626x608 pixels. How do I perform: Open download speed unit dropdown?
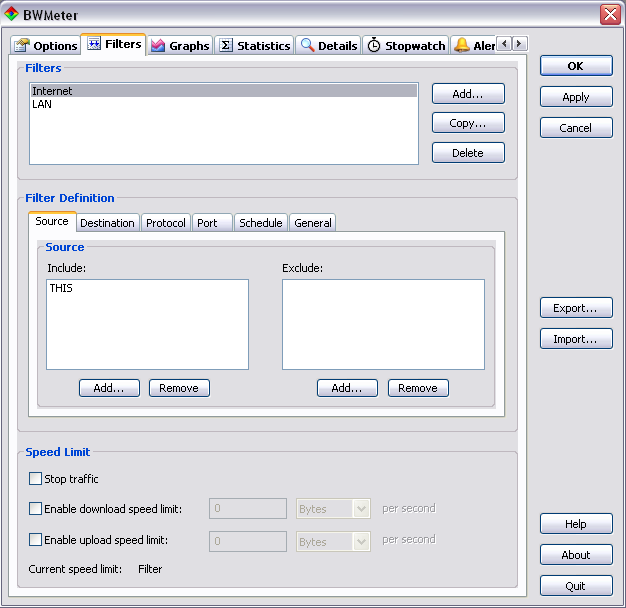coord(361,509)
